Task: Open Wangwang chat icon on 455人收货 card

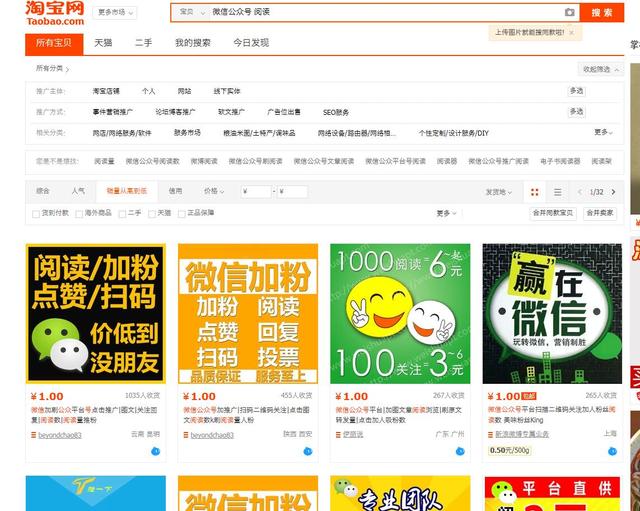Action: [308, 451]
